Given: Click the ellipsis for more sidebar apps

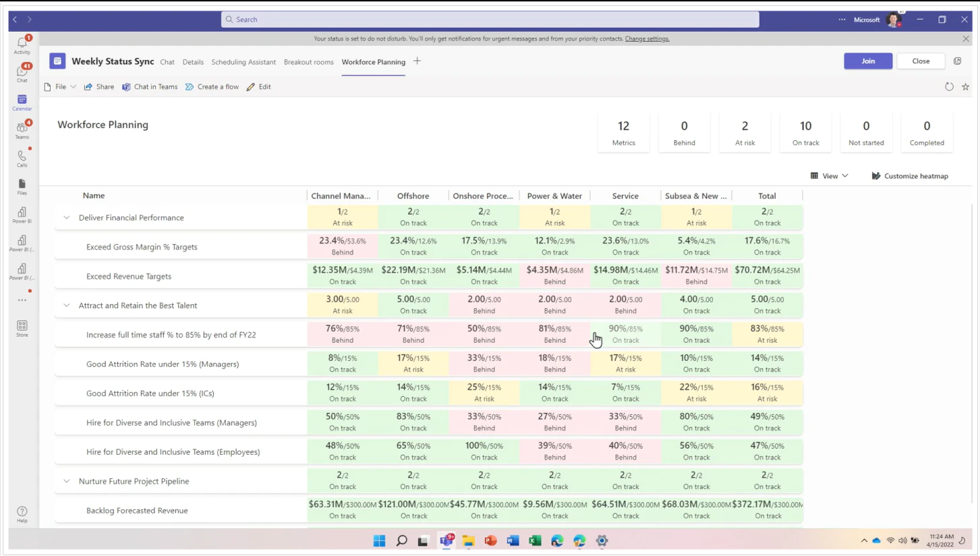Looking at the screenshot, I should click(x=22, y=300).
